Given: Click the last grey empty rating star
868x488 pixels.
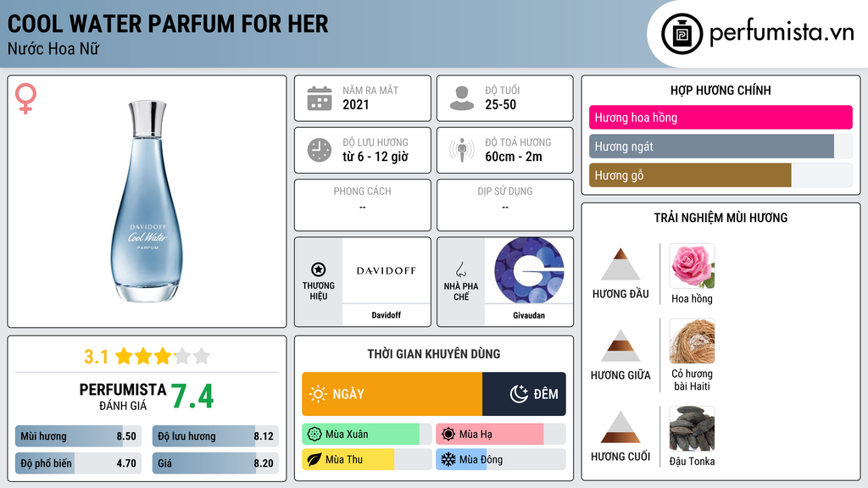Looking at the screenshot, I should coord(202,356).
